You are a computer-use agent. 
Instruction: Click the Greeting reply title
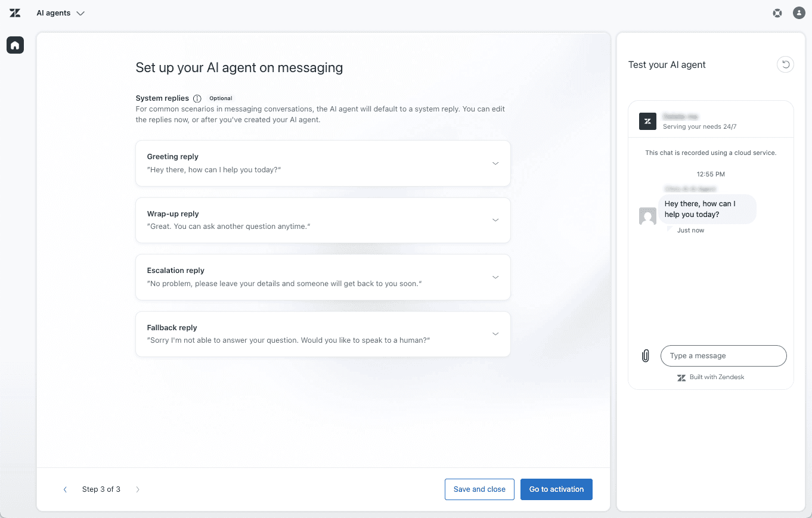pyautogui.click(x=173, y=157)
